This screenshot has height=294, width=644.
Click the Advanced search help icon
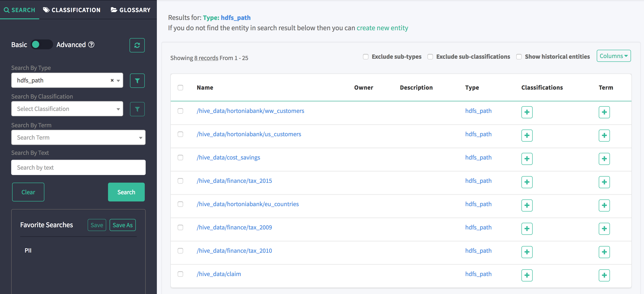(x=91, y=45)
